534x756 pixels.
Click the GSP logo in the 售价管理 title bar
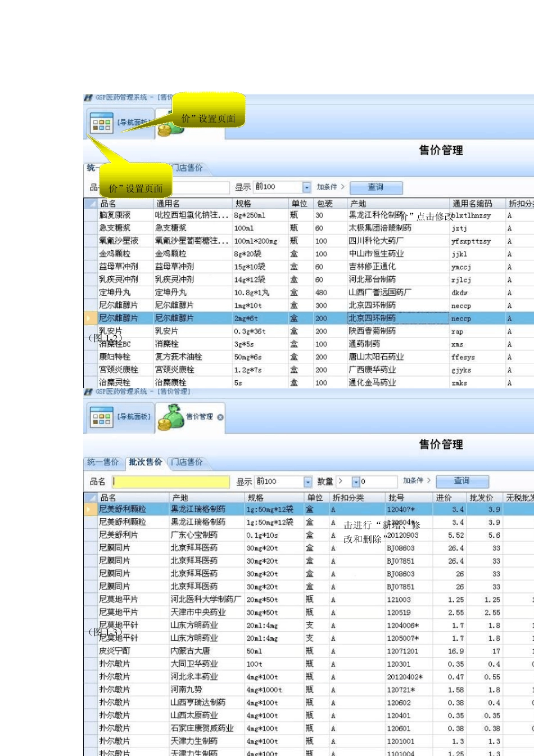coord(88,391)
